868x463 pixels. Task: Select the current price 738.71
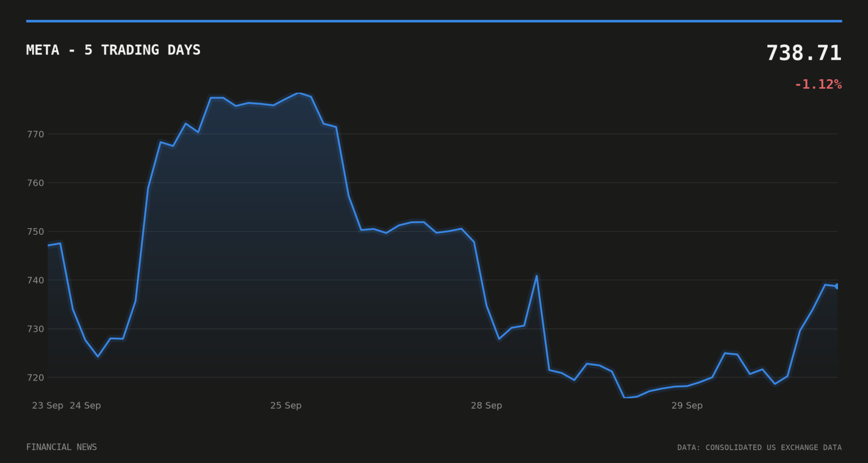pyautogui.click(x=804, y=53)
